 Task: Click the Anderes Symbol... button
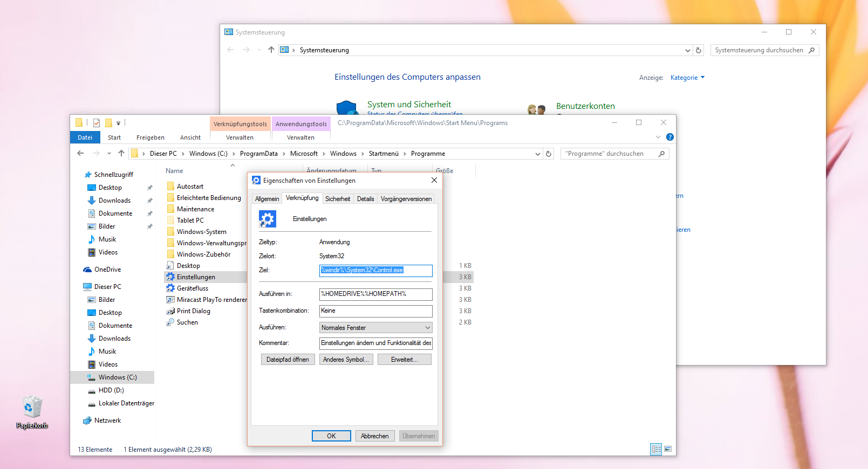click(x=346, y=360)
